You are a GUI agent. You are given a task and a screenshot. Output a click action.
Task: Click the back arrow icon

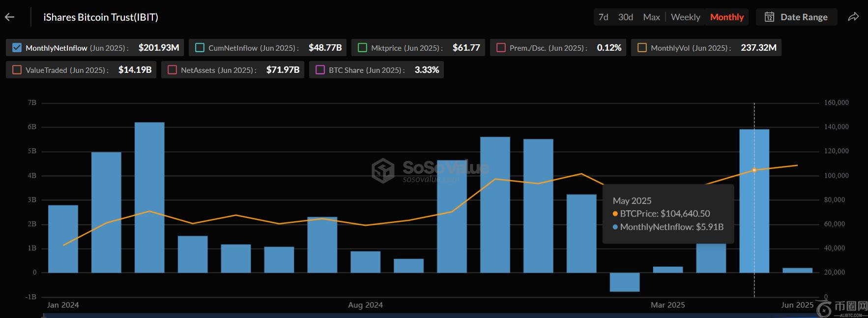[x=10, y=17]
